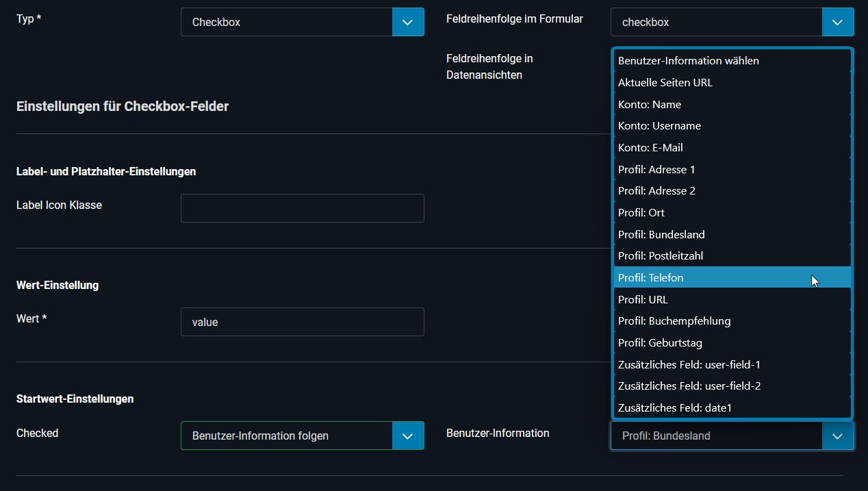Select 'Konto: Name' in dropdown list
Viewport: 868px width, 491px height.
732,104
